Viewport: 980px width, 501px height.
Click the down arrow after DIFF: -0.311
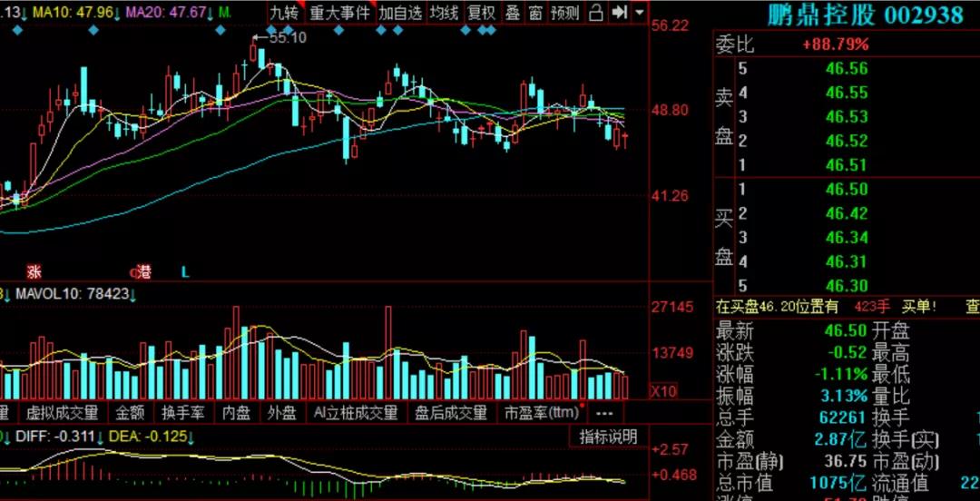pos(99,437)
